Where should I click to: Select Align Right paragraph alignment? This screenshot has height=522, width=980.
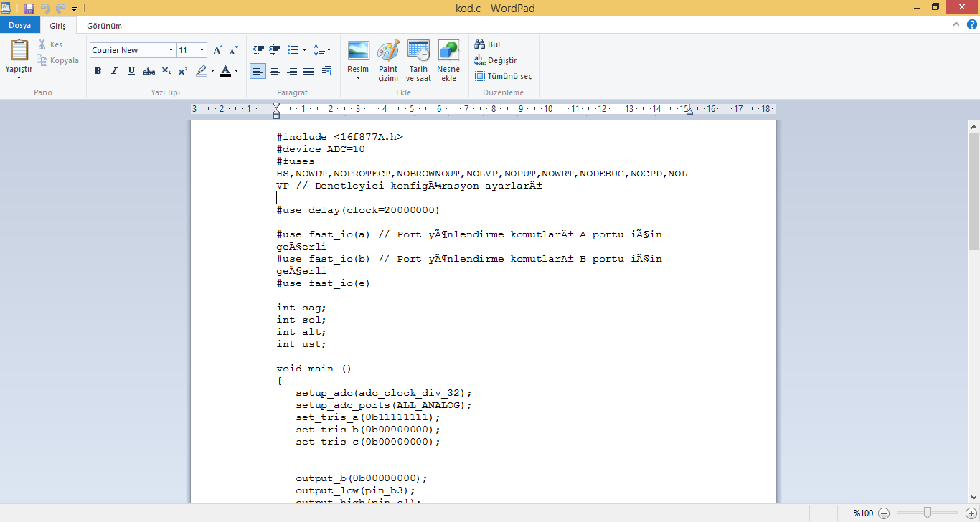292,70
